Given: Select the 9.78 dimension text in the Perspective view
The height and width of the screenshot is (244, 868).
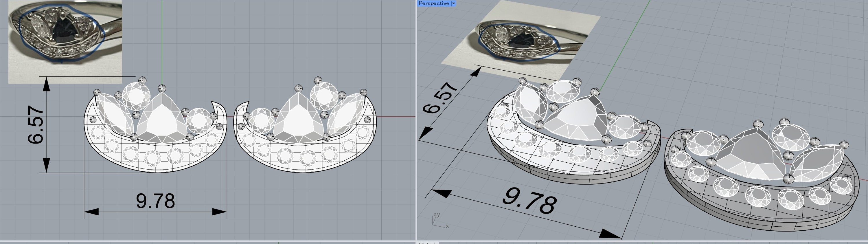Looking at the screenshot, I should tap(529, 201).
